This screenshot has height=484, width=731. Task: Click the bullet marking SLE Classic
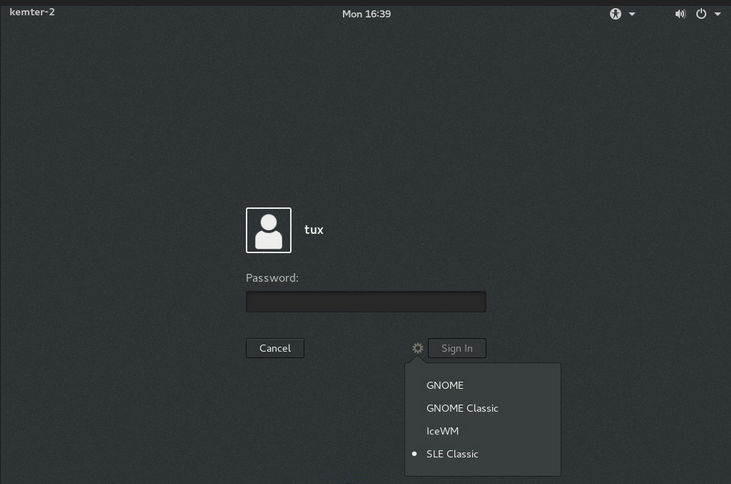(x=415, y=454)
